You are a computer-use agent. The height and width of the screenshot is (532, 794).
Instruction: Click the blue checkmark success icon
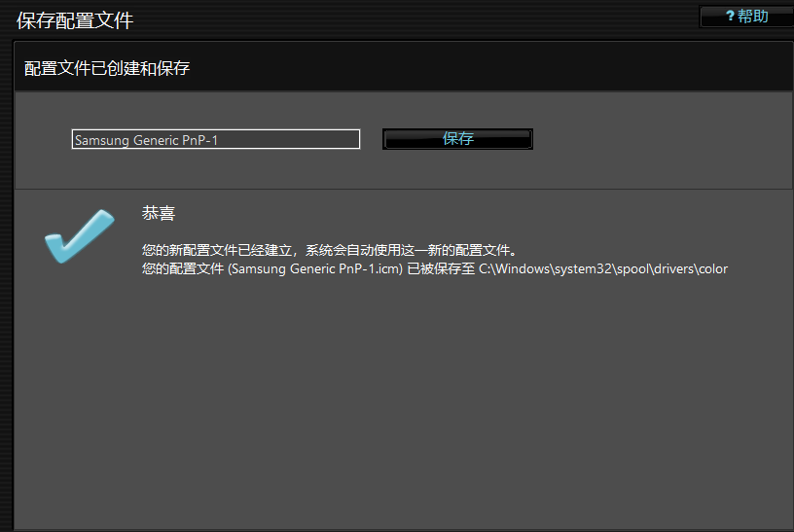(79, 236)
